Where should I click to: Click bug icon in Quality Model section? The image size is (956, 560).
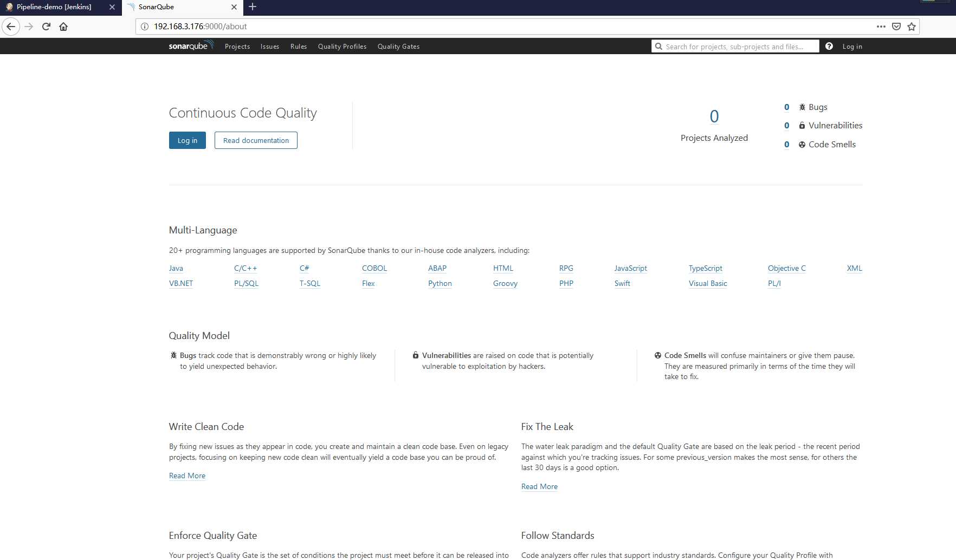point(173,355)
